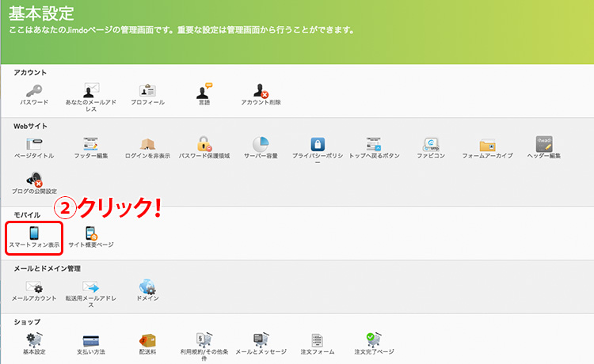
Task: Open the メールアカウント envelope icon
Action: coord(34,286)
